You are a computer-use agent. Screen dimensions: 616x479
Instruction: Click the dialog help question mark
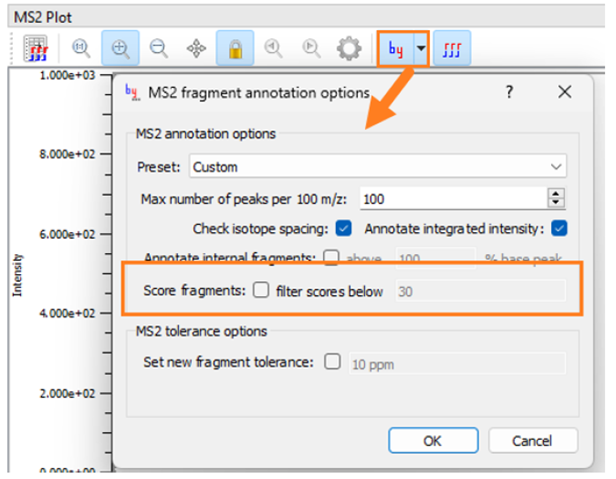(x=508, y=93)
